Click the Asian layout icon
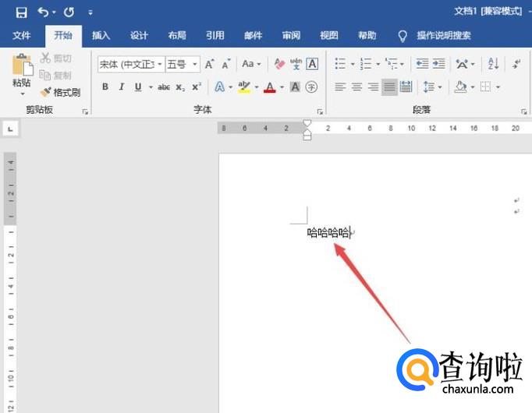This screenshot has width=532, height=413. point(462,64)
